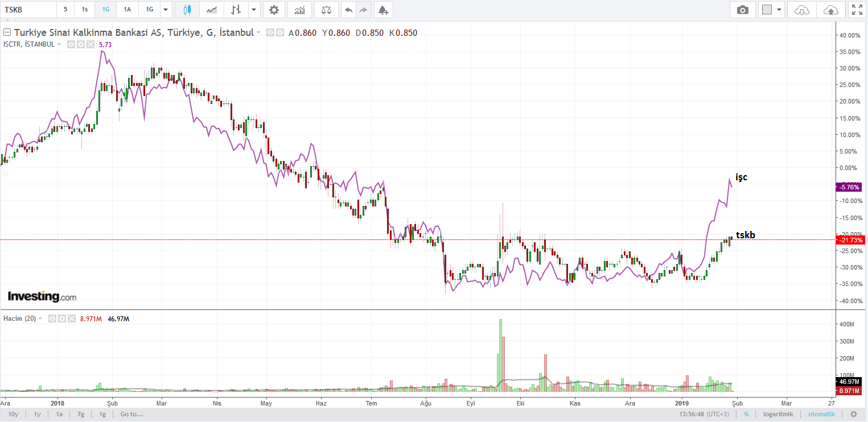Screen dimensions: 868x422
Task: Click the Eki label on time axis
Action: [520, 403]
